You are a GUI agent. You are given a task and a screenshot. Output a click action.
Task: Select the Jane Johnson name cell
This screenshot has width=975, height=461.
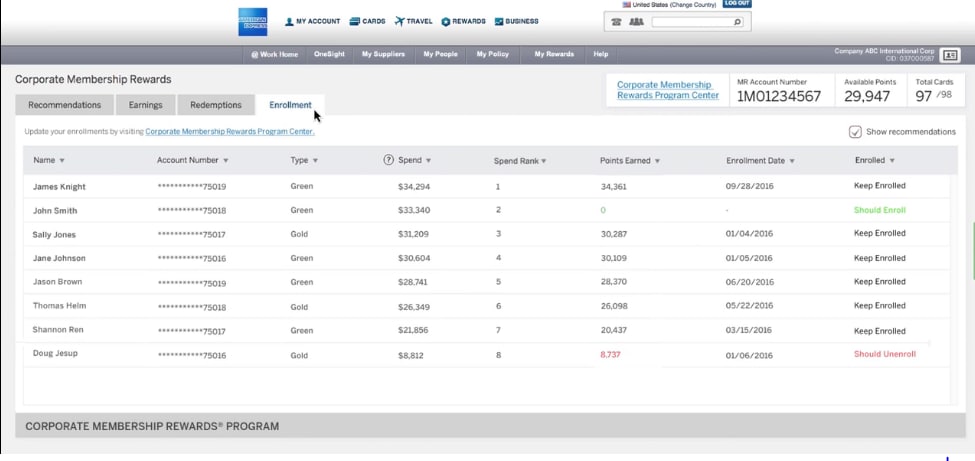[59, 258]
